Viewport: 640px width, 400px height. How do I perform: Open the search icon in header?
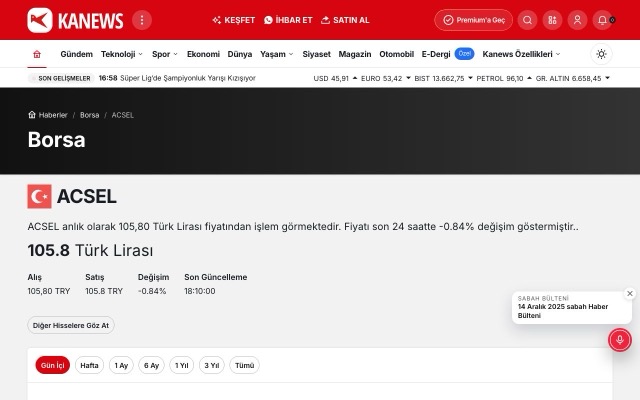coord(527,20)
